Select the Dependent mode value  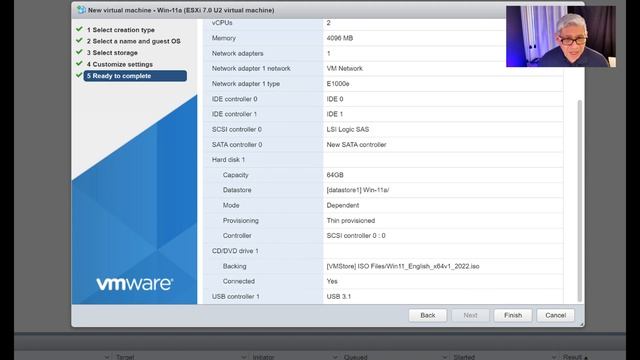343,205
